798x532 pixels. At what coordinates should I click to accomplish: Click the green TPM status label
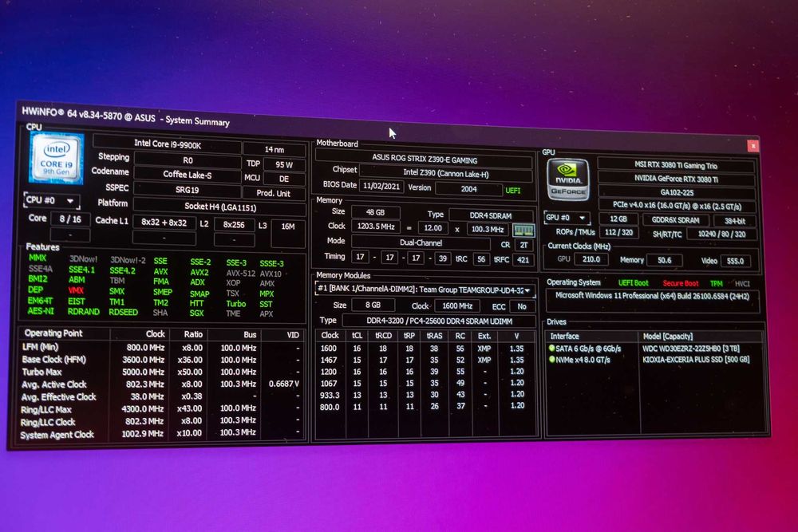pyautogui.click(x=716, y=284)
